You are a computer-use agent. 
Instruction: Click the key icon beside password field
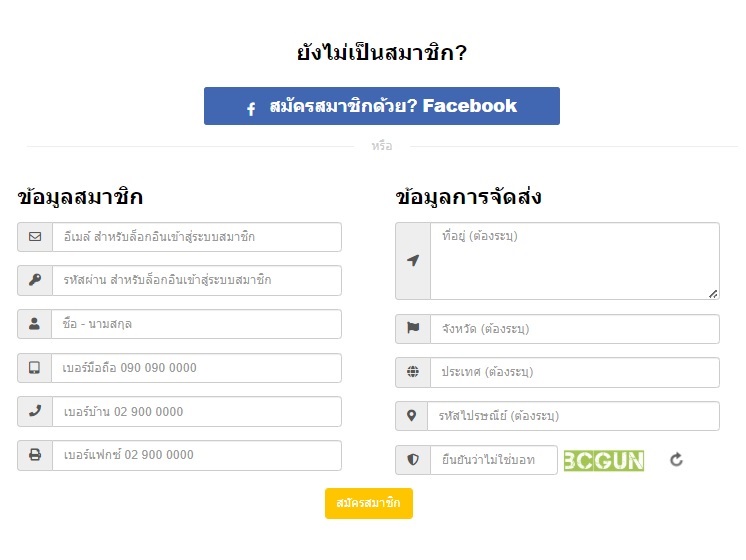coord(35,281)
